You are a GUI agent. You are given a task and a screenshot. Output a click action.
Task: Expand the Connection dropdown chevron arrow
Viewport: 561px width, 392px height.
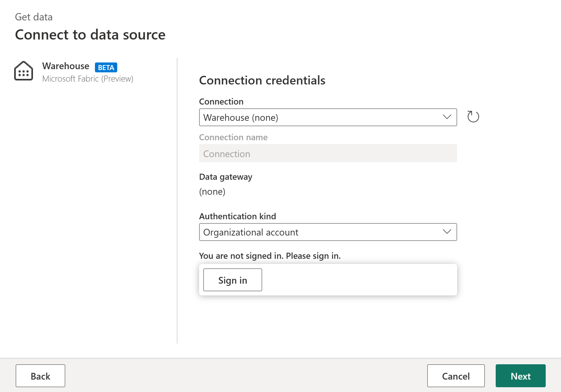click(447, 117)
